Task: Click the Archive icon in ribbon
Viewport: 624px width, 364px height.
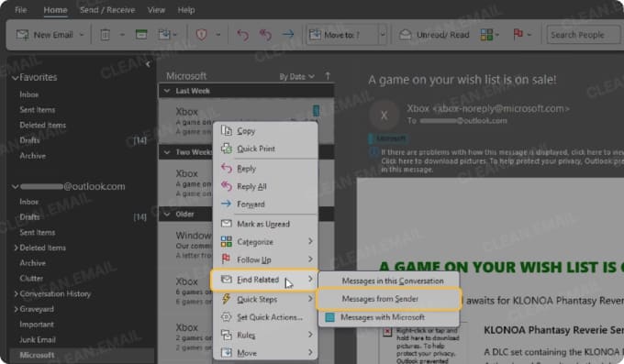Action: (x=141, y=35)
